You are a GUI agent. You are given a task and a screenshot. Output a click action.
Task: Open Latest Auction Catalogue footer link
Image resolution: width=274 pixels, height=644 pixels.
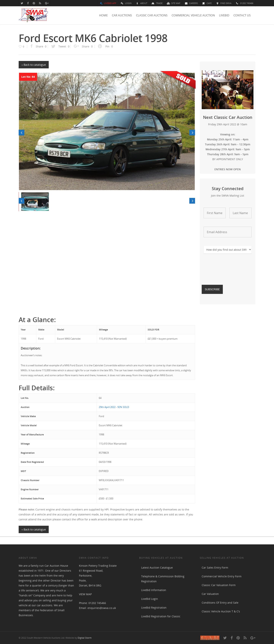(x=157, y=567)
